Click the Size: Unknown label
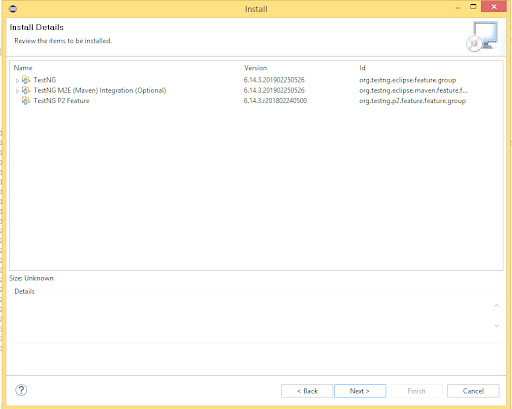512x409 pixels. tap(31, 278)
